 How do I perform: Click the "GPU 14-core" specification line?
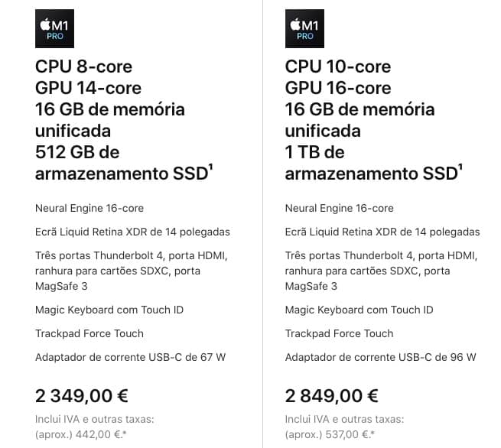coord(88,87)
